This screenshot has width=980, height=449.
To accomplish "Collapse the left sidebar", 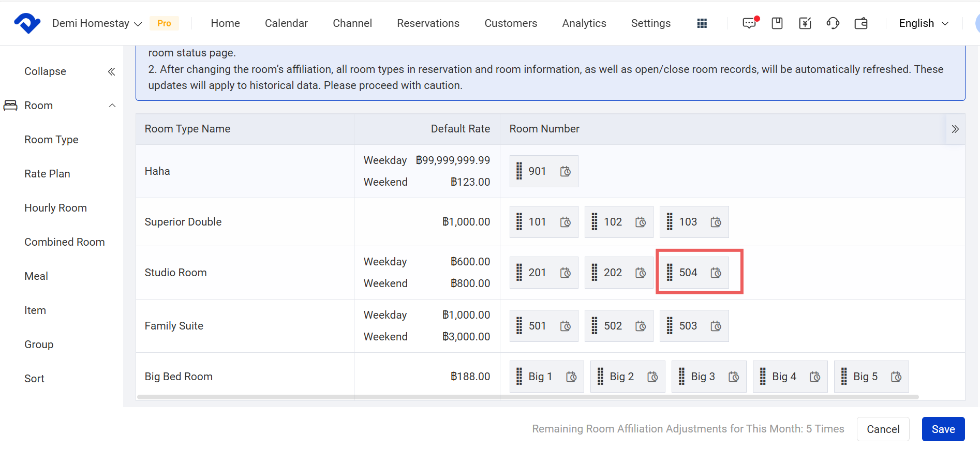I will pos(111,71).
